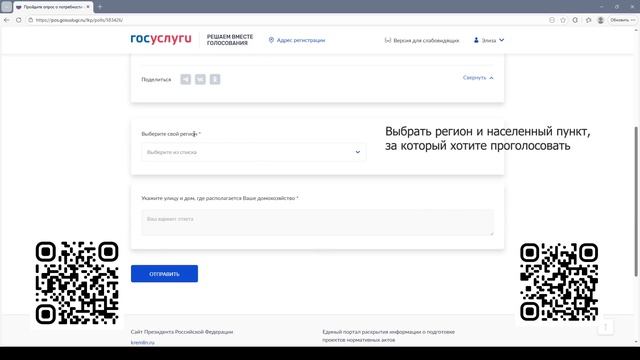This screenshot has height=360, width=640.
Task: Click the Госуслуги logo
Action: [x=161, y=39]
